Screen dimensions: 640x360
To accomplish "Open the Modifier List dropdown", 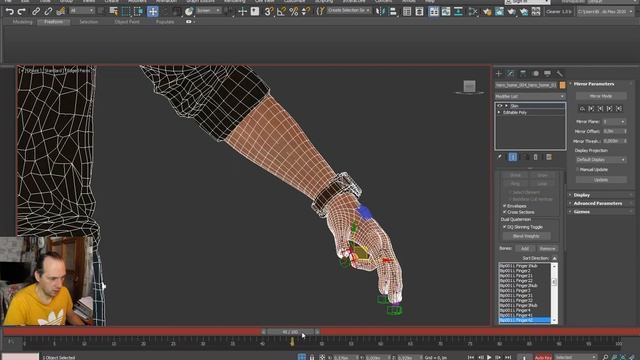I will (x=530, y=96).
